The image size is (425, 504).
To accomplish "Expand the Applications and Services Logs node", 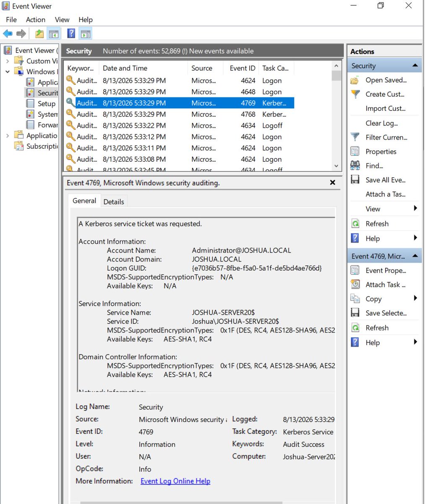I will 7,135.
